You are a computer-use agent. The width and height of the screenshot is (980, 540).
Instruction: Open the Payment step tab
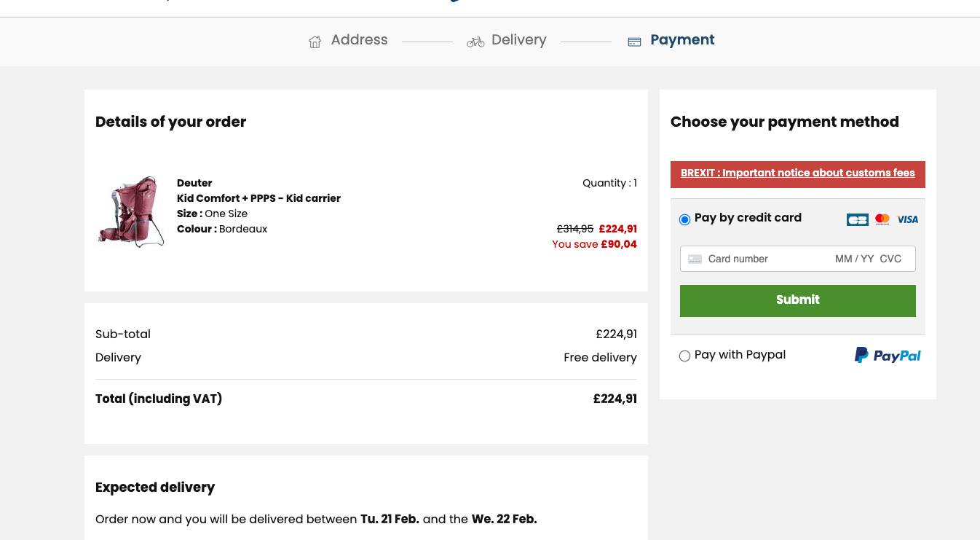pyautogui.click(x=682, y=40)
